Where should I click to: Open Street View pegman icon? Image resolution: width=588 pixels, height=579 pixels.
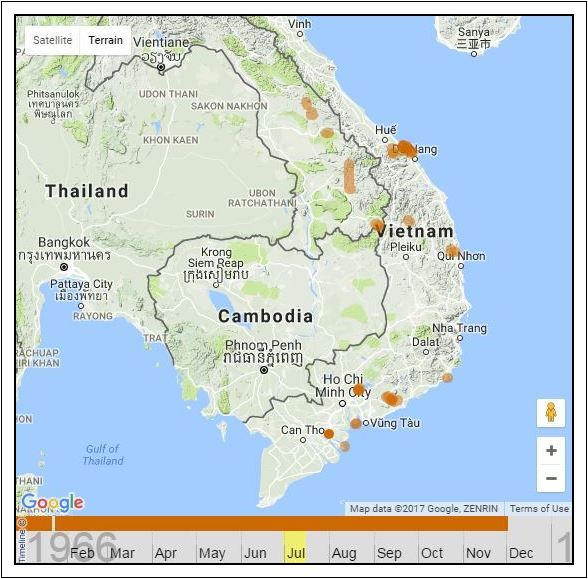point(550,412)
